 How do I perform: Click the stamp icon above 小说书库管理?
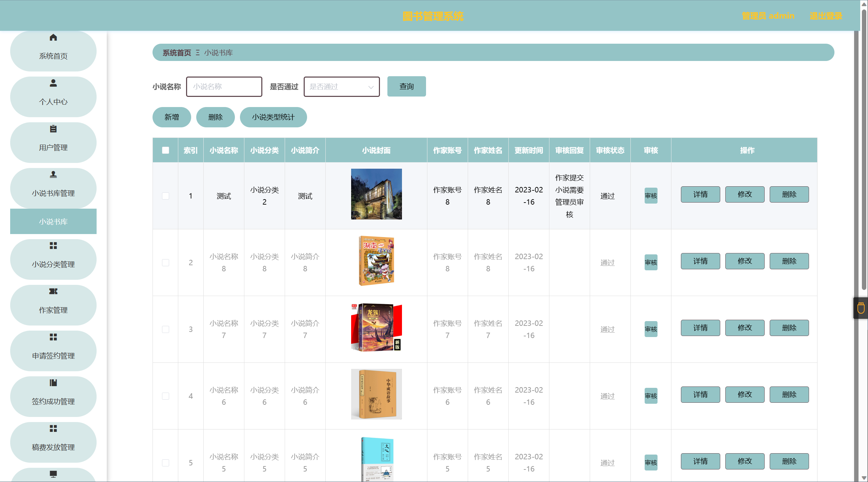coord(53,174)
